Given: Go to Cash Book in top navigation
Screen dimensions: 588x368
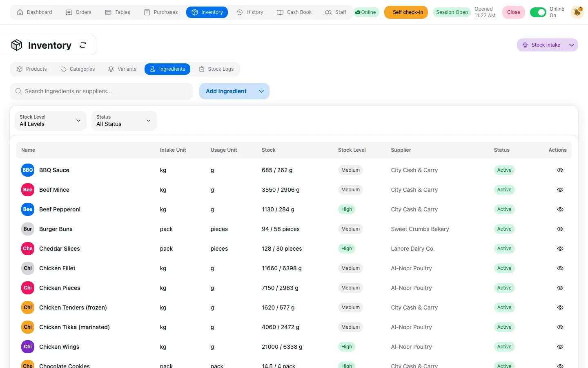Looking at the screenshot, I should pyautogui.click(x=294, y=12).
